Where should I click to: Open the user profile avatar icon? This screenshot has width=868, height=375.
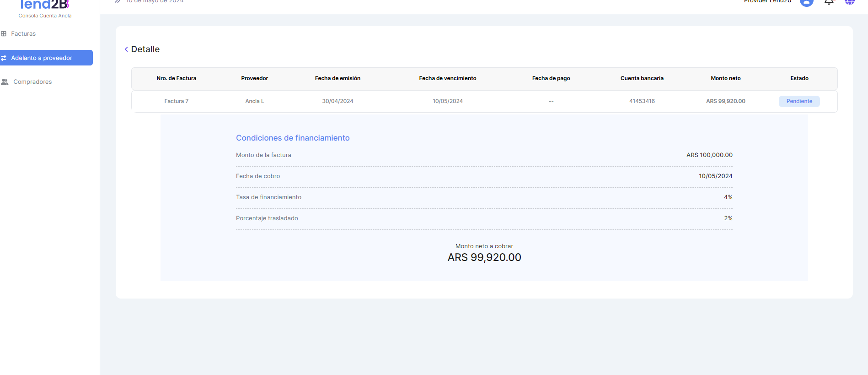pyautogui.click(x=806, y=2)
